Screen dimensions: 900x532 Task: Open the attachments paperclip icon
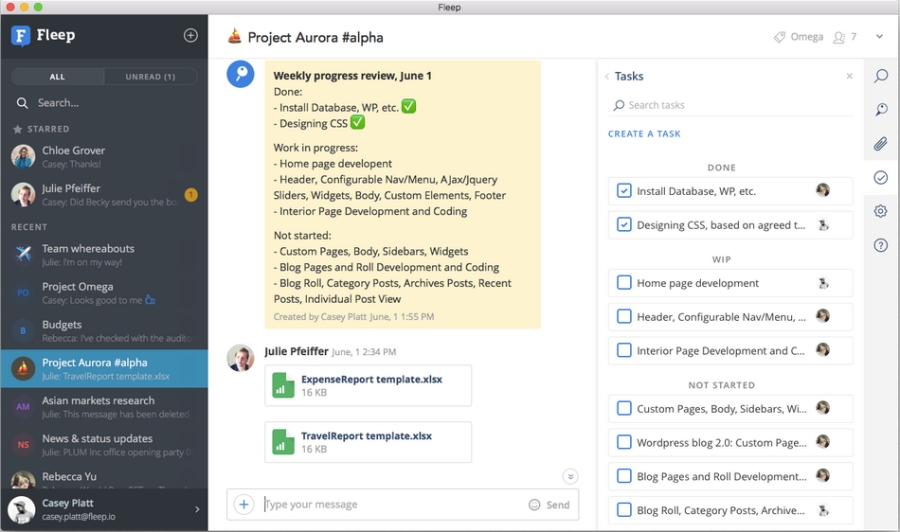(880, 144)
